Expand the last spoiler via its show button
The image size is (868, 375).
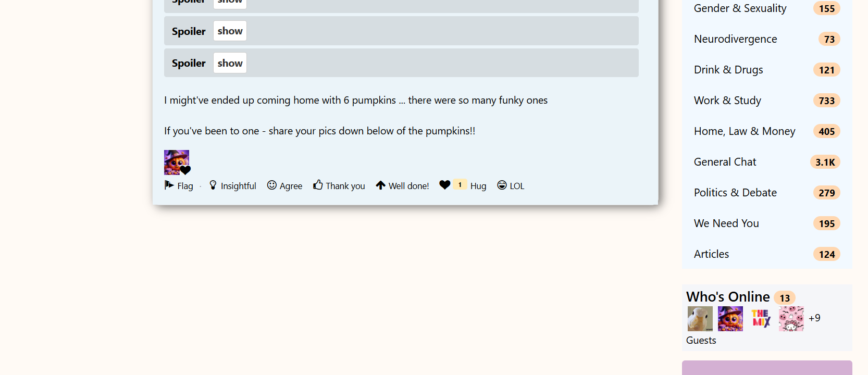coord(230,63)
